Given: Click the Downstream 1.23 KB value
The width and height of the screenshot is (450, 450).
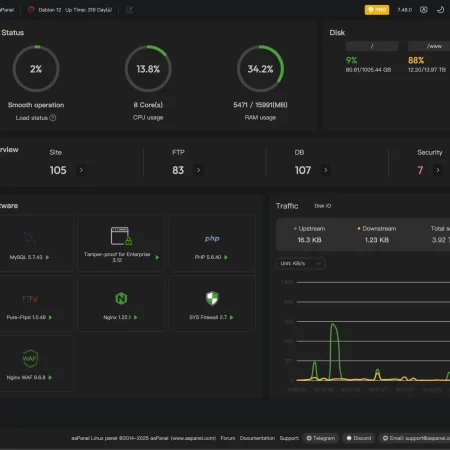Looking at the screenshot, I should coord(377,240).
